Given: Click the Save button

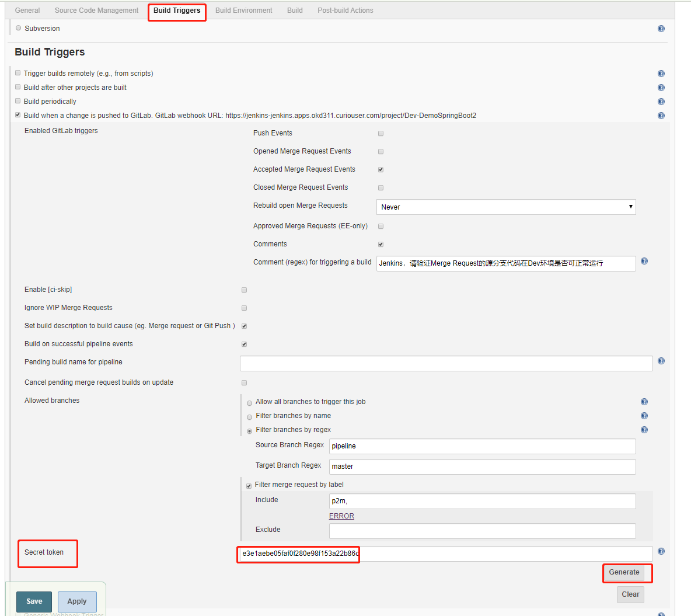Looking at the screenshot, I should coord(34,601).
